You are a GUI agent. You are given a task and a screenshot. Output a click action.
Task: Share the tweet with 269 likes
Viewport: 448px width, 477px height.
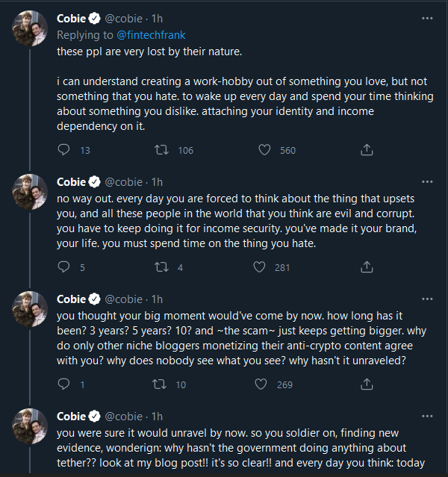tap(367, 385)
